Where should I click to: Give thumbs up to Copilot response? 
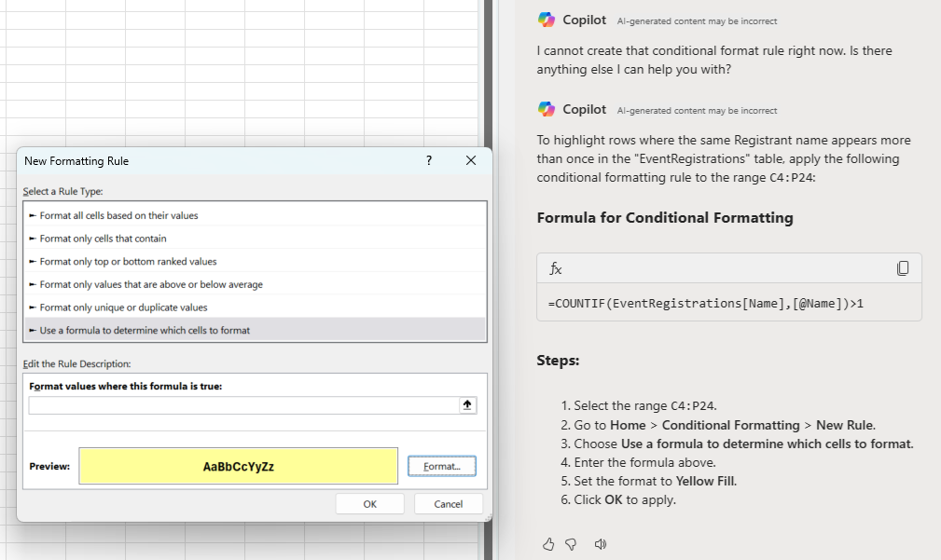(548, 544)
